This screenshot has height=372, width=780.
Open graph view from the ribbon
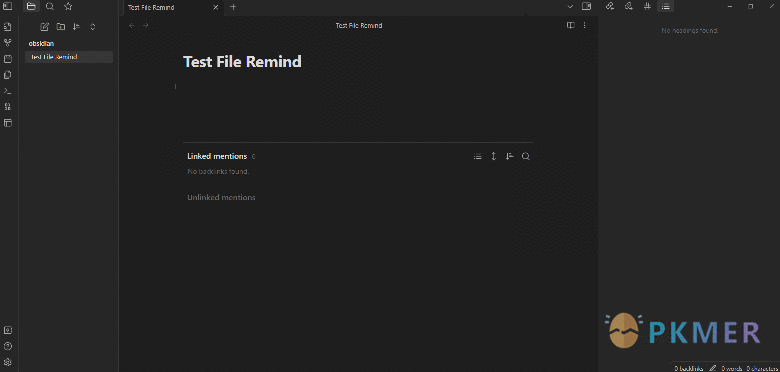[7, 43]
